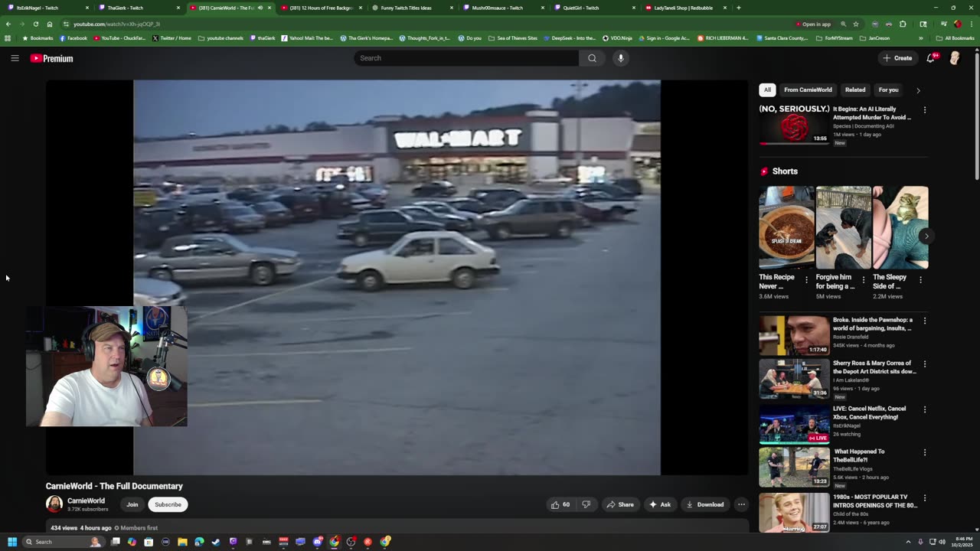Click the Join membership button
The height and width of the screenshot is (551, 980).
tap(132, 504)
